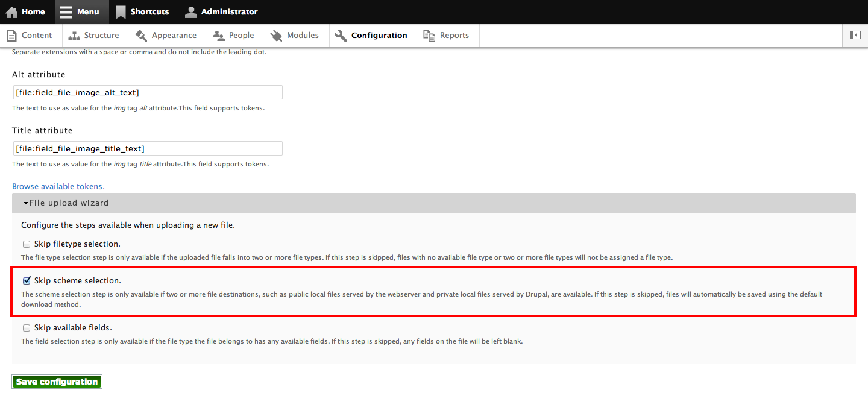Uncheck Skip scheme selection
Image resolution: width=868 pixels, height=419 pixels.
[27, 280]
